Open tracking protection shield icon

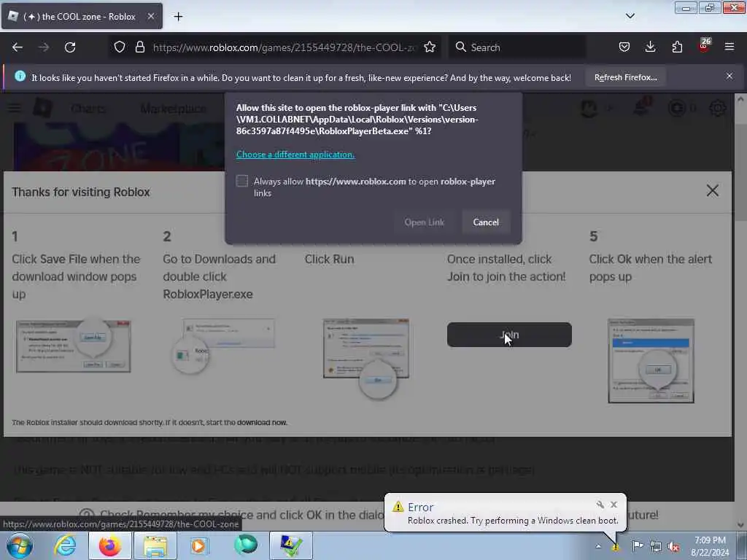point(120,47)
